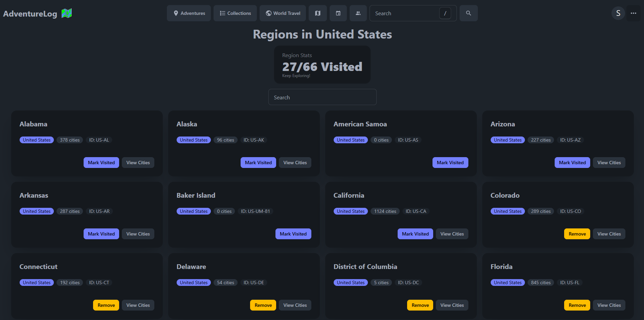This screenshot has height=320, width=644.
Task: Click the regions search box
Action: [x=322, y=97]
